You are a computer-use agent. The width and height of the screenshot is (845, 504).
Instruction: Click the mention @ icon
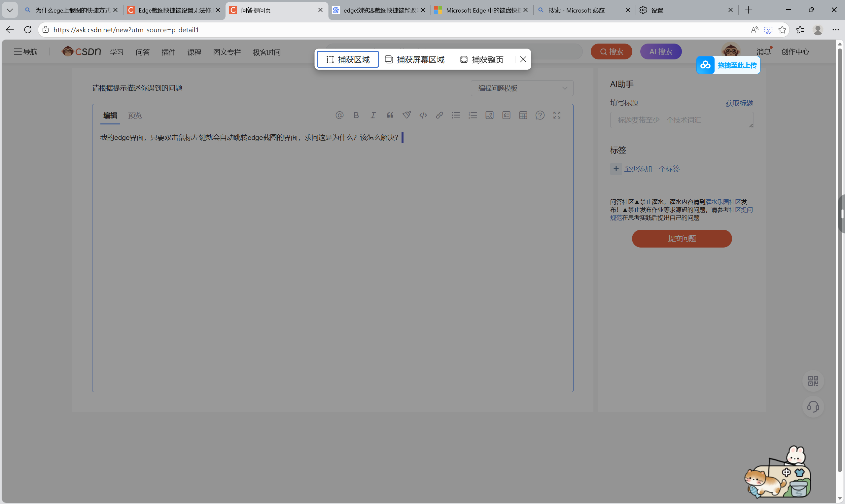339,115
